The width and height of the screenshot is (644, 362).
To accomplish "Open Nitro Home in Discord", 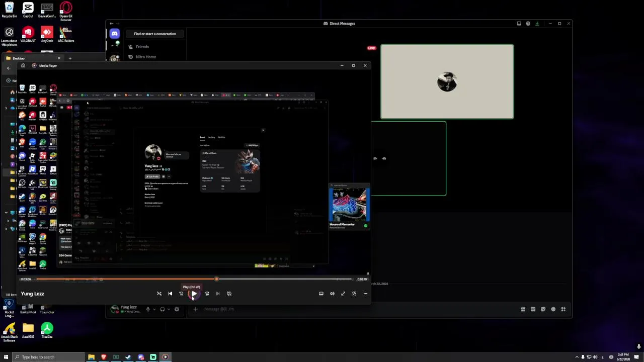I will tap(145, 57).
